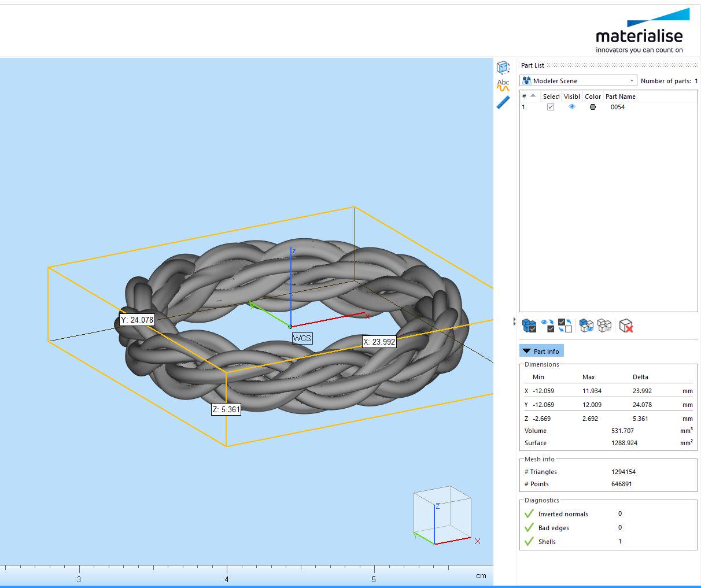Click the Y: 24.078 dimension label

(x=137, y=320)
